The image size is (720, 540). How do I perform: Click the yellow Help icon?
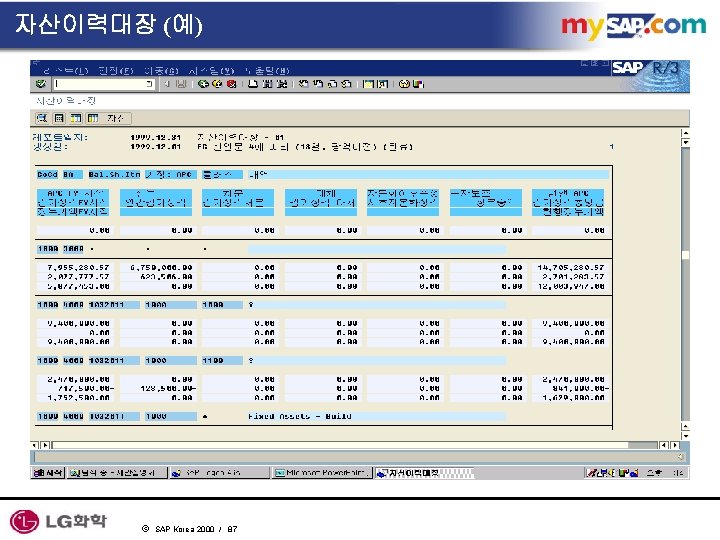pyautogui.click(x=404, y=84)
